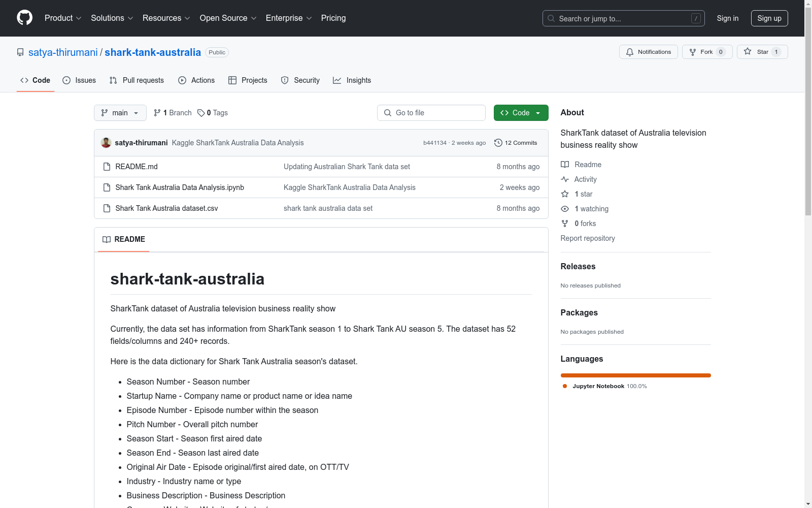Open commit 'shark tank australia data set'
Image resolution: width=812 pixels, height=508 pixels.
[x=328, y=208]
